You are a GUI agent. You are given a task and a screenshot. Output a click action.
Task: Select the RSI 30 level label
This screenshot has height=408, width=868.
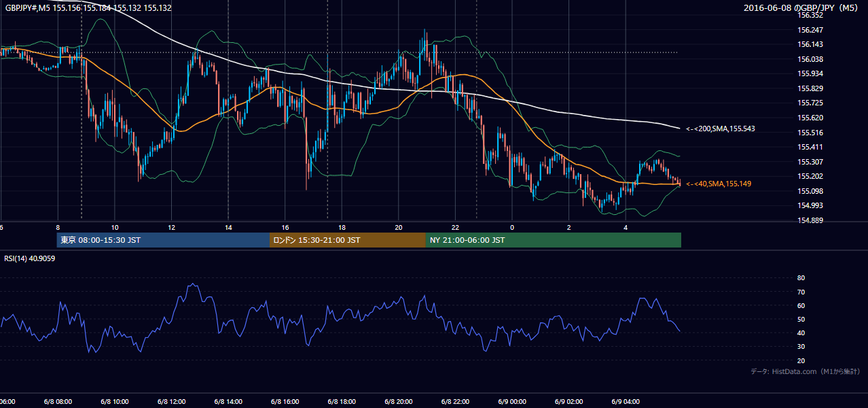(801, 347)
